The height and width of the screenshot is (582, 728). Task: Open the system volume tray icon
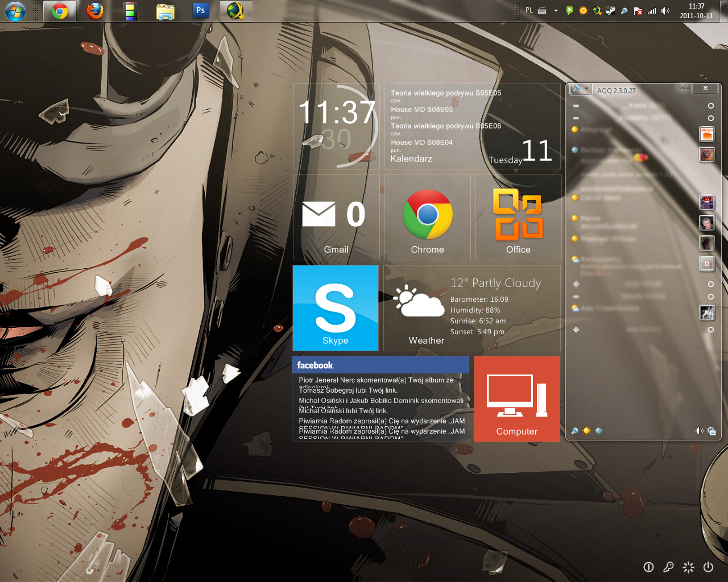coord(665,11)
